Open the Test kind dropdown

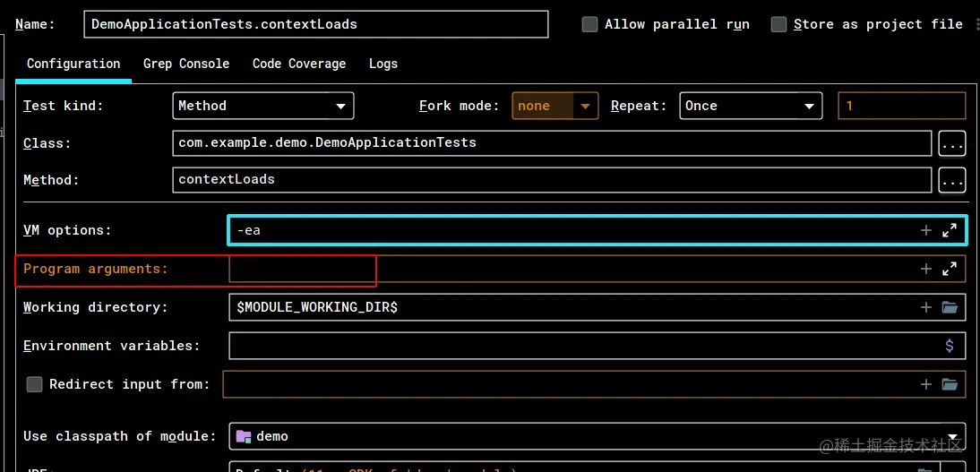[x=263, y=106]
